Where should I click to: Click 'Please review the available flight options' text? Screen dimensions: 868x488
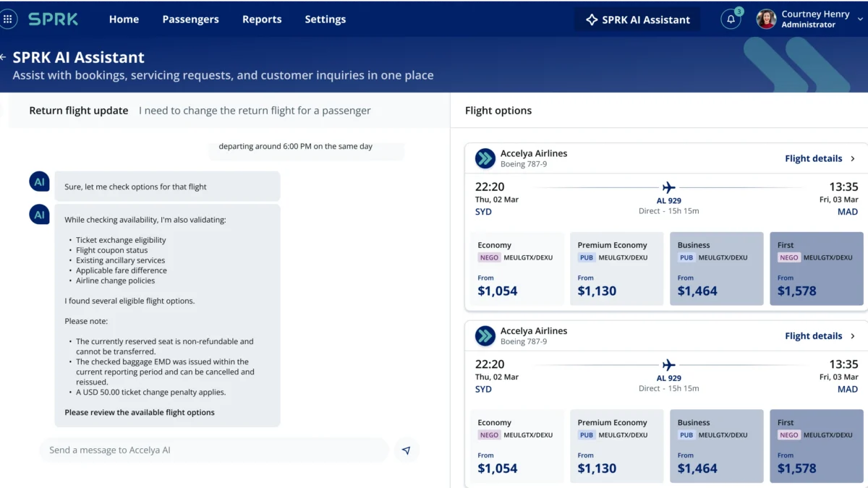click(140, 412)
